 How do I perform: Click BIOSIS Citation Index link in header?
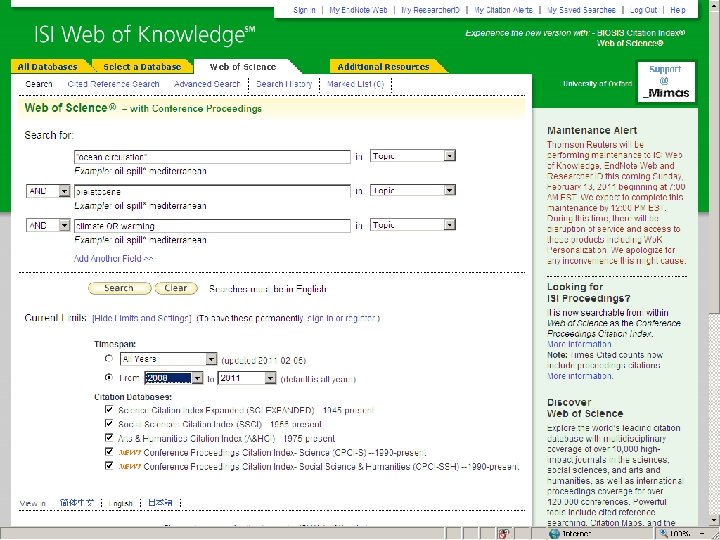(641, 33)
